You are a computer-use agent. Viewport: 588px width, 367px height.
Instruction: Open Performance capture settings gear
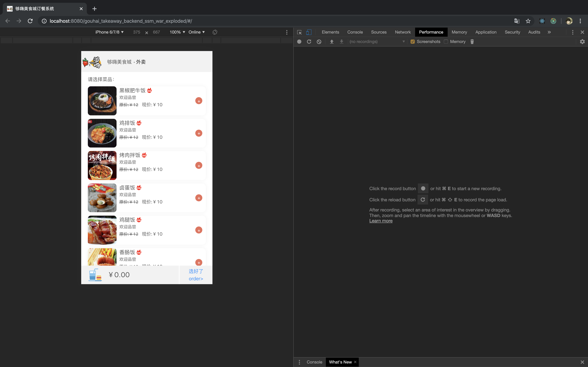click(x=582, y=42)
